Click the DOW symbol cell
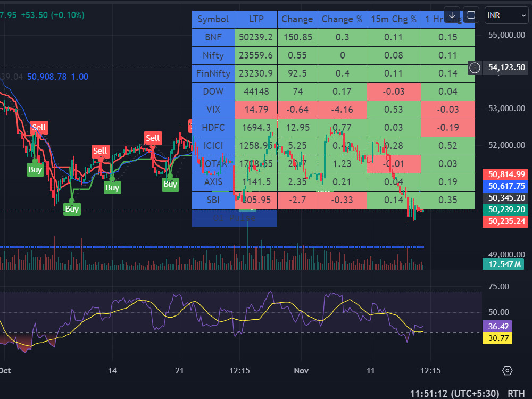This screenshot has width=532, height=399. (213, 92)
